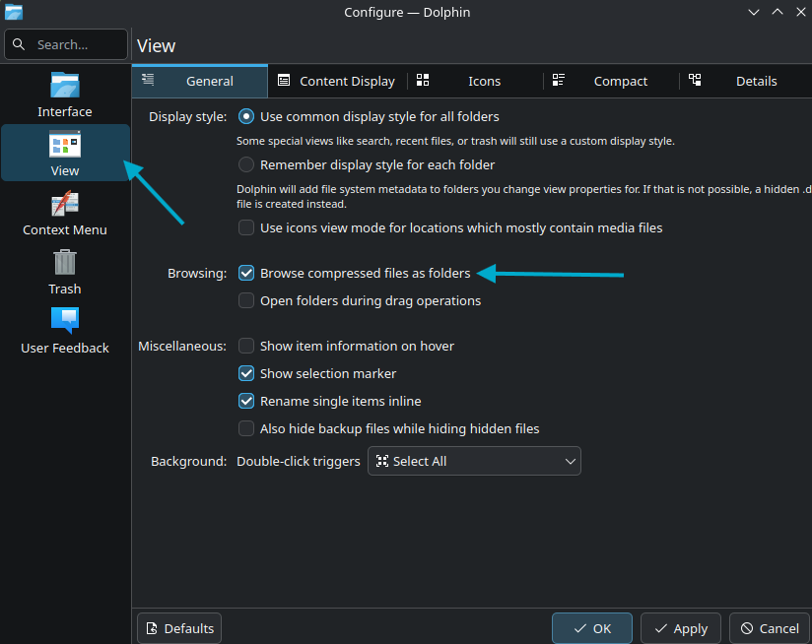
Task: Open the Interface settings page
Action: pos(65,95)
